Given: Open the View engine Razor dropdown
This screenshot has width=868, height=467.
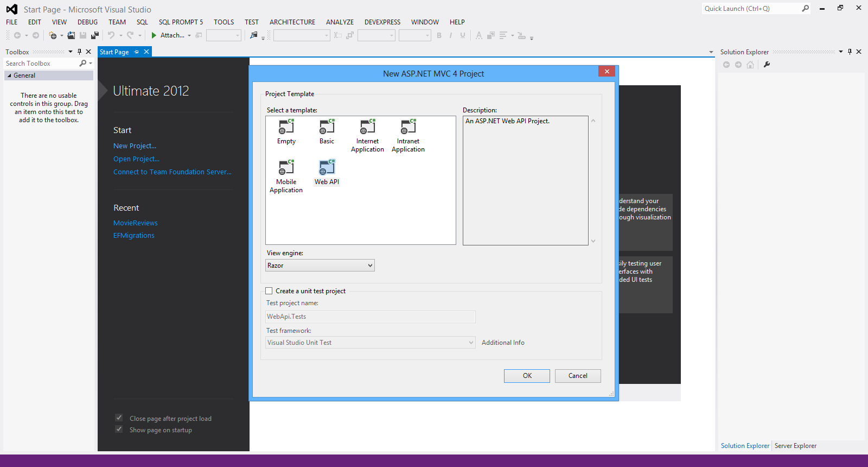Looking at the screenshot, I should (320, 265).
